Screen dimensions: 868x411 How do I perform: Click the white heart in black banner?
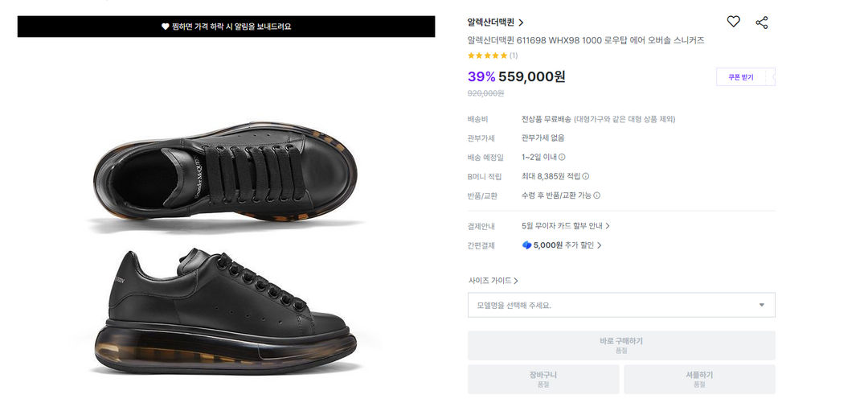click(165, 27)
